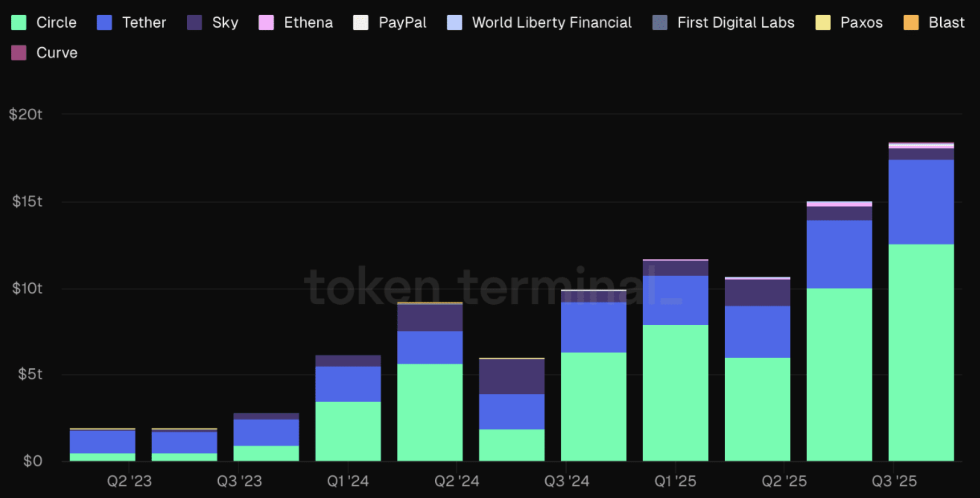The width and height of the screenshot is (980, 498).
Task: Click the Q2 '23 x-axis label
Action: pos(129,481)
